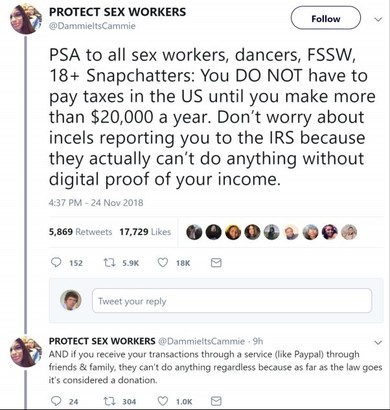Click the last liker avatar in the row
This screenshot has height=410, width=390.
349,232
